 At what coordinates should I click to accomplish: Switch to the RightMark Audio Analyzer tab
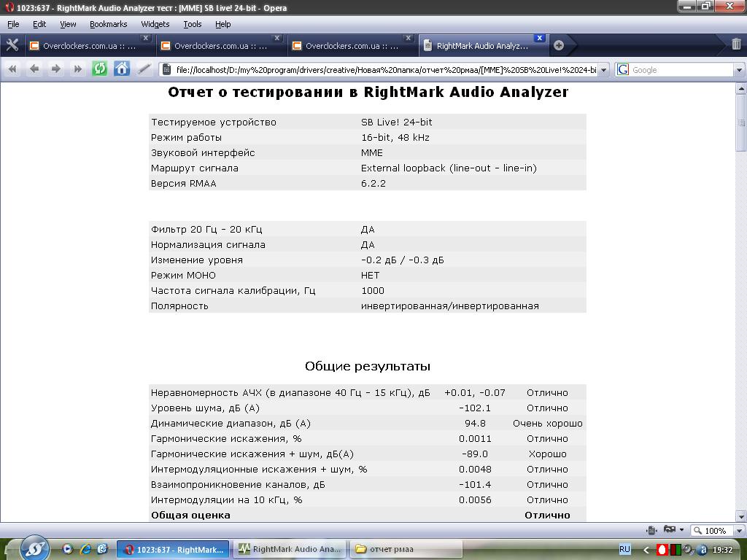[483, 45]
